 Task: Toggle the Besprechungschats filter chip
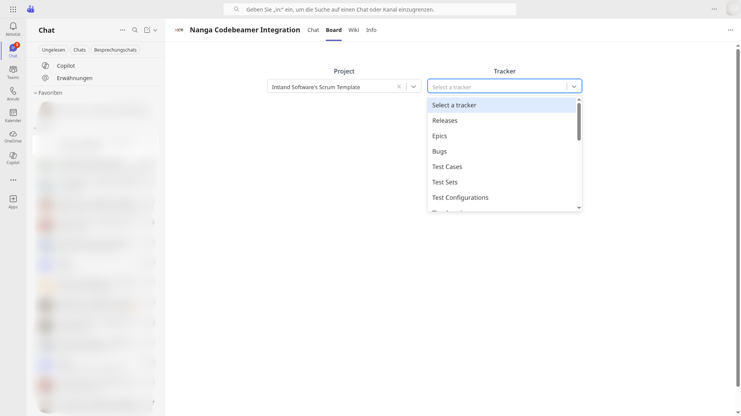[115, 50]
